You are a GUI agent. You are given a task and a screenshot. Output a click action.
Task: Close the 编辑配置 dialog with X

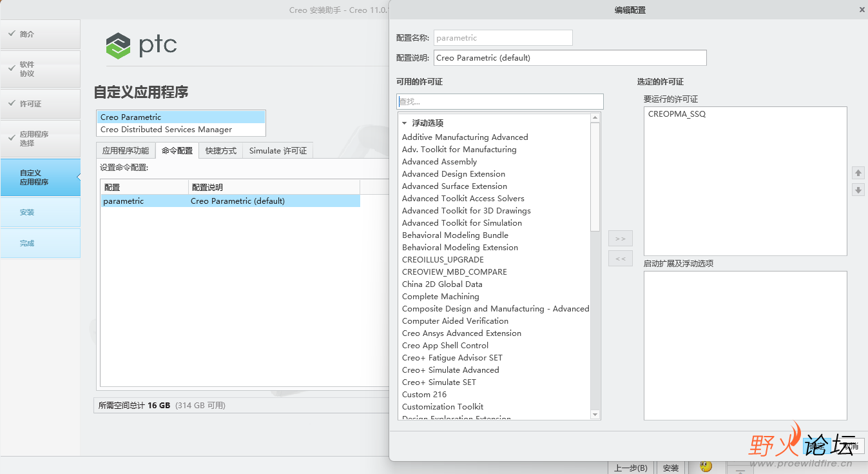point(862,10)
